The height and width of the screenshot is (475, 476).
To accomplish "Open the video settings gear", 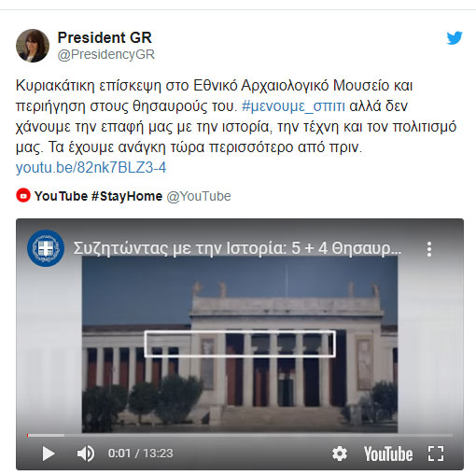I will (x=340, y=454).
